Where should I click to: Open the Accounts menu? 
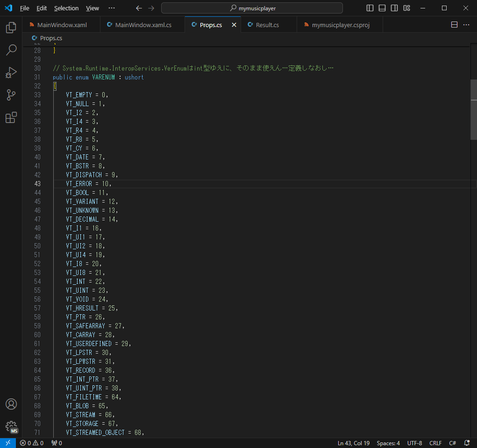click(11, 404)
